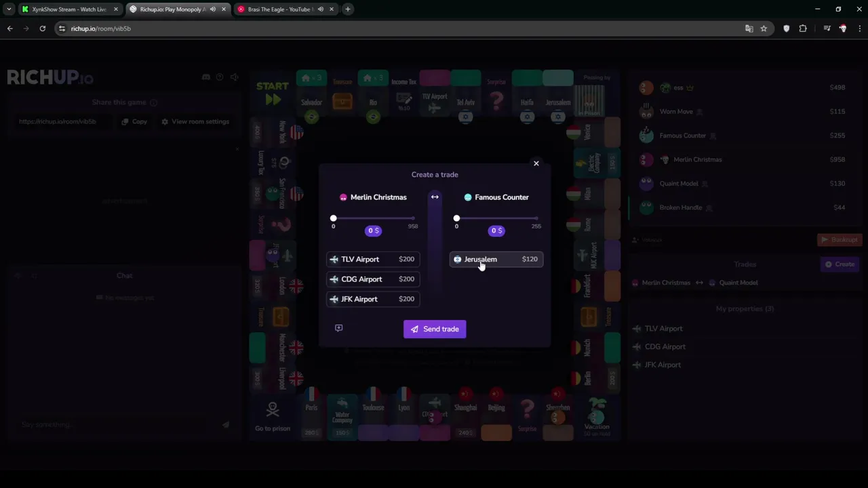Click Merlin Christmas money slider handle

coord(333,218)
